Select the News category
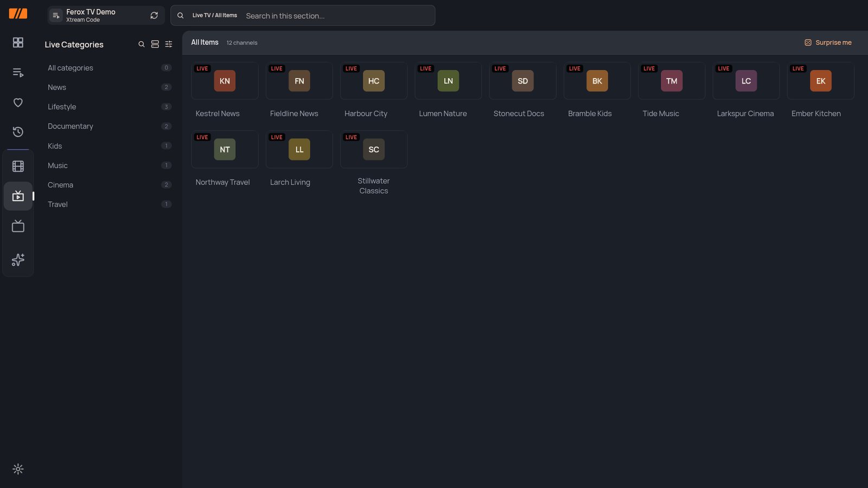Screen dimensions: 868x488 110,87
